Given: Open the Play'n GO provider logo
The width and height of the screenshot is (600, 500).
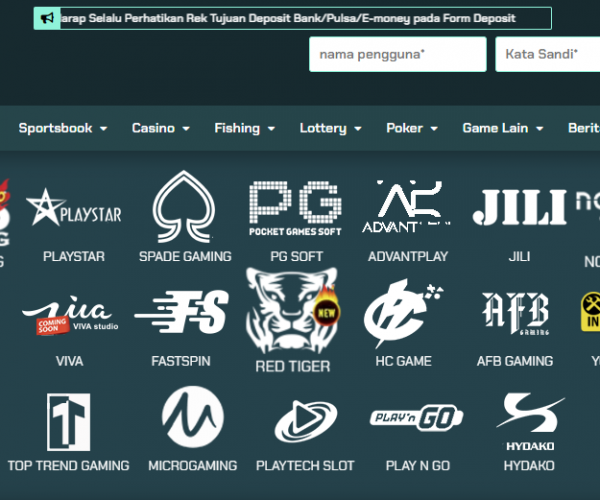Looking at the screenshot, I should pos(417,417).
